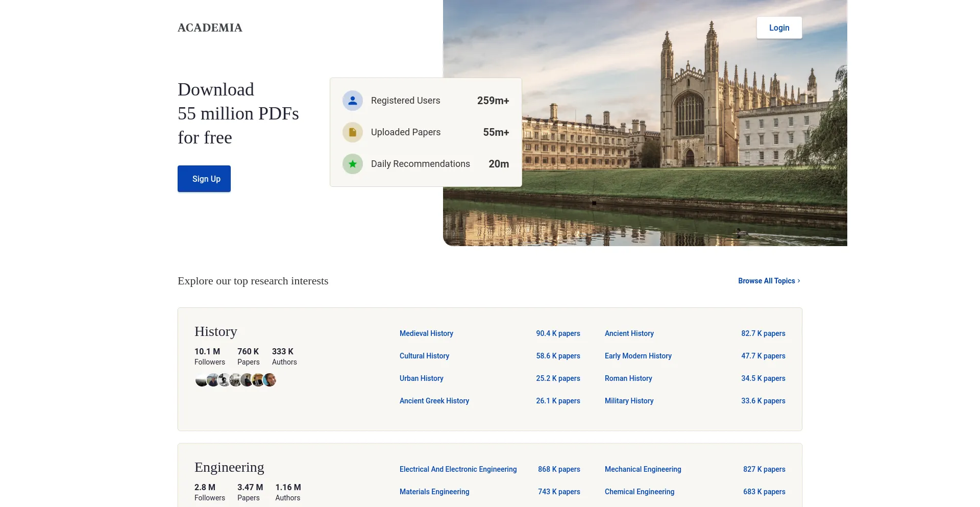Screen dimensions: 980x507
Task: Open the Roman History topic
Action: [628, 378]
